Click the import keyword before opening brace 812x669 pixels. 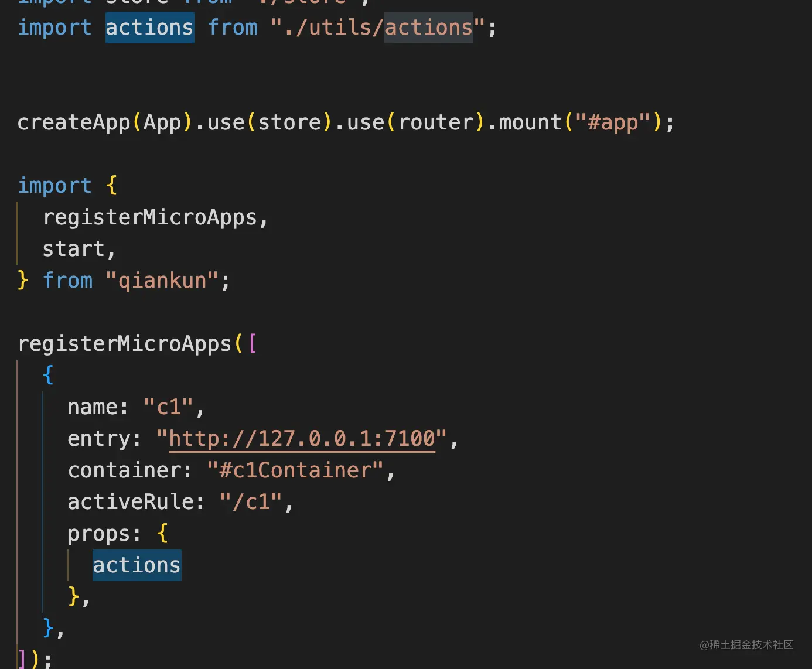(x=54, y=186)
